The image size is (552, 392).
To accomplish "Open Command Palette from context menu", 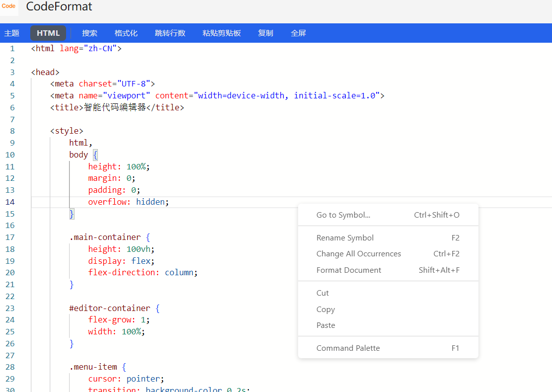I will [388, 348].
